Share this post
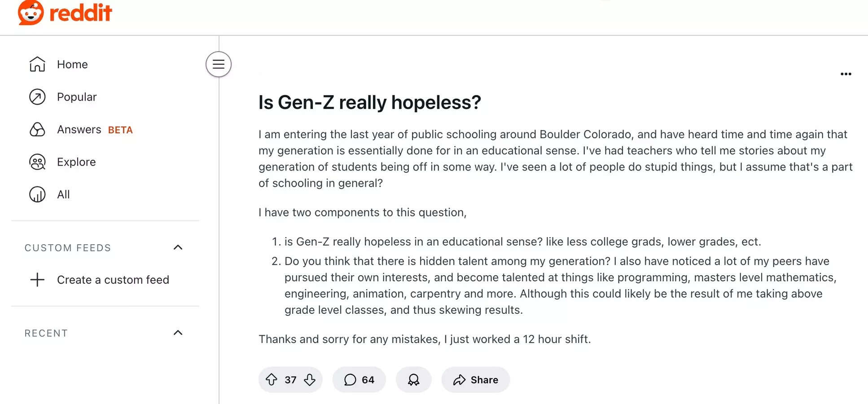This screenshot has width=868, height=404. [x=476, y=380]
